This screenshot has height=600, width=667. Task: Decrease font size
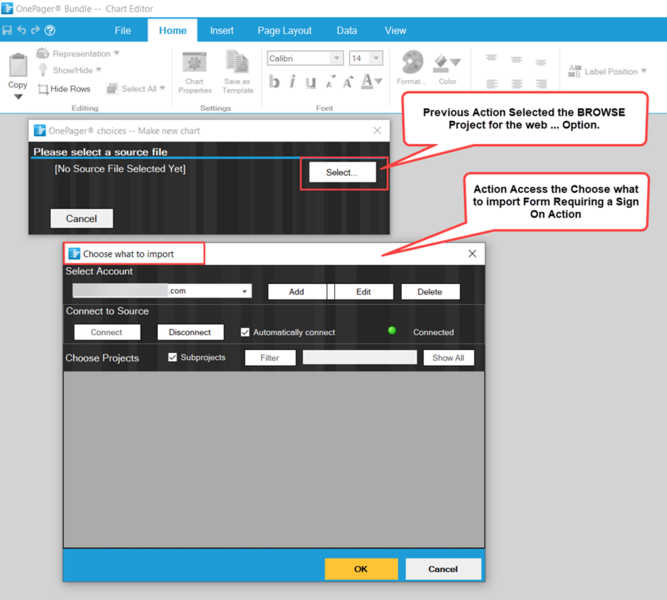pyautogui.click(x=330, y=82)
